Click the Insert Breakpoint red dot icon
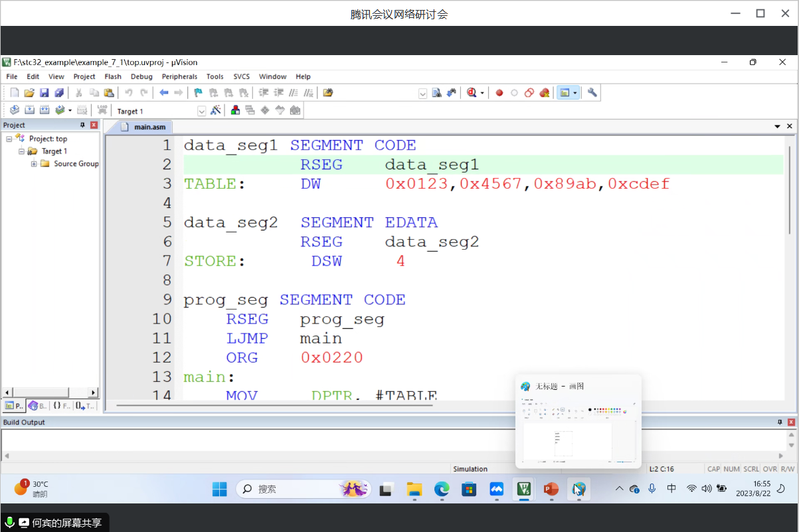Image resolution: width=799 pixels, height=532 pixels. tap(499, 93)
